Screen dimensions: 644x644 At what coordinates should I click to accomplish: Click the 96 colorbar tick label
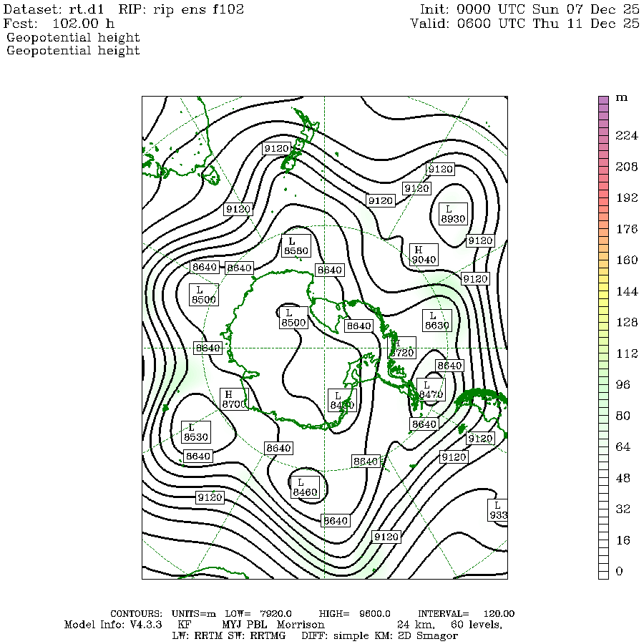point(623,384)
